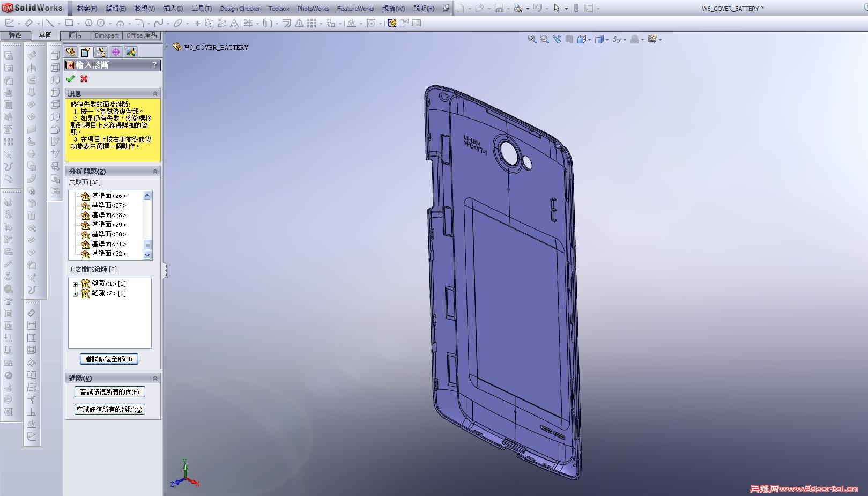The height and width of the screenshot is (496, 868).
Task: Click the Print icon
Action: point(518,8)
